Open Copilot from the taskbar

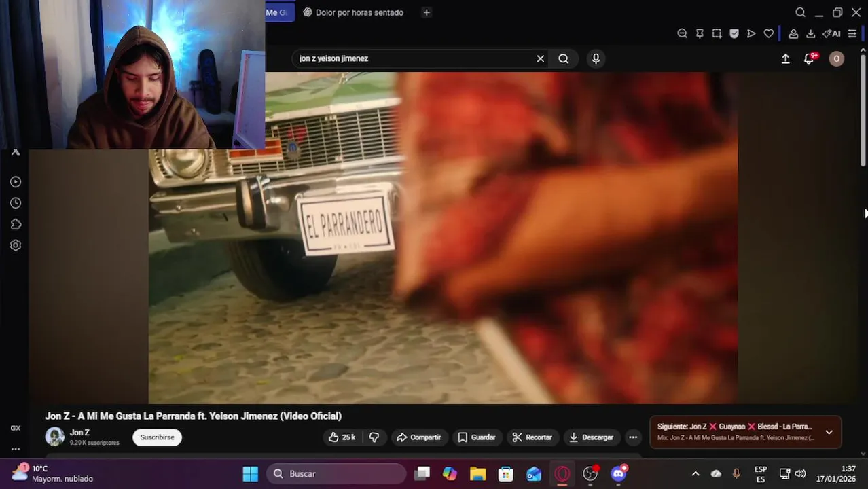point(450,473)
